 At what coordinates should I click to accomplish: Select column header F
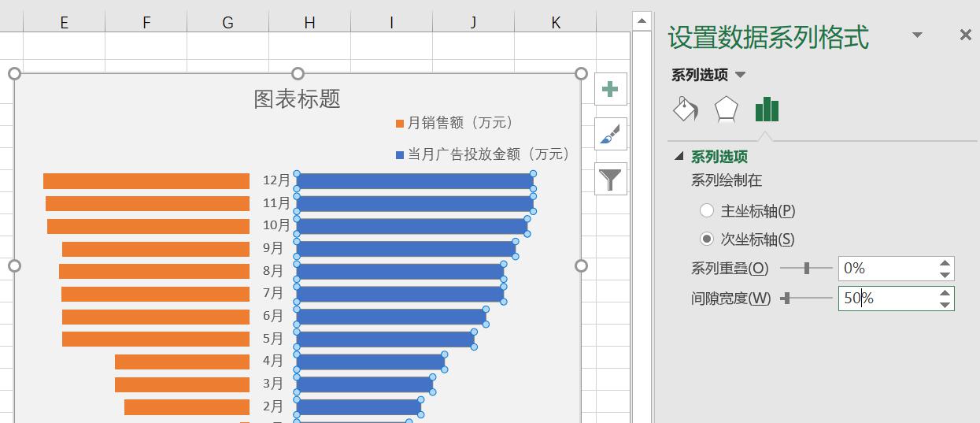point(146,23)
